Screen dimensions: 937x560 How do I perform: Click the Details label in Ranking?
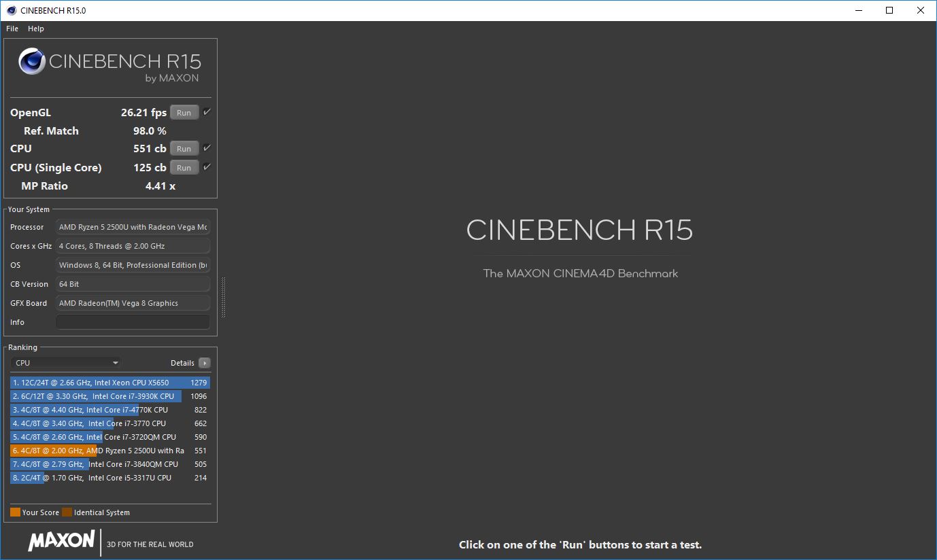(182, 363)
